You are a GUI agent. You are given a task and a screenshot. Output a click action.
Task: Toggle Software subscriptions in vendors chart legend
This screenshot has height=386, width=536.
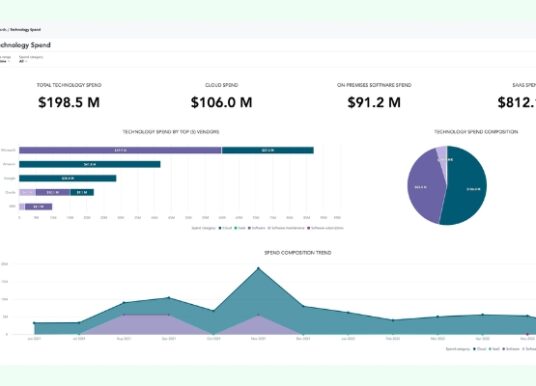pos(326,228)
